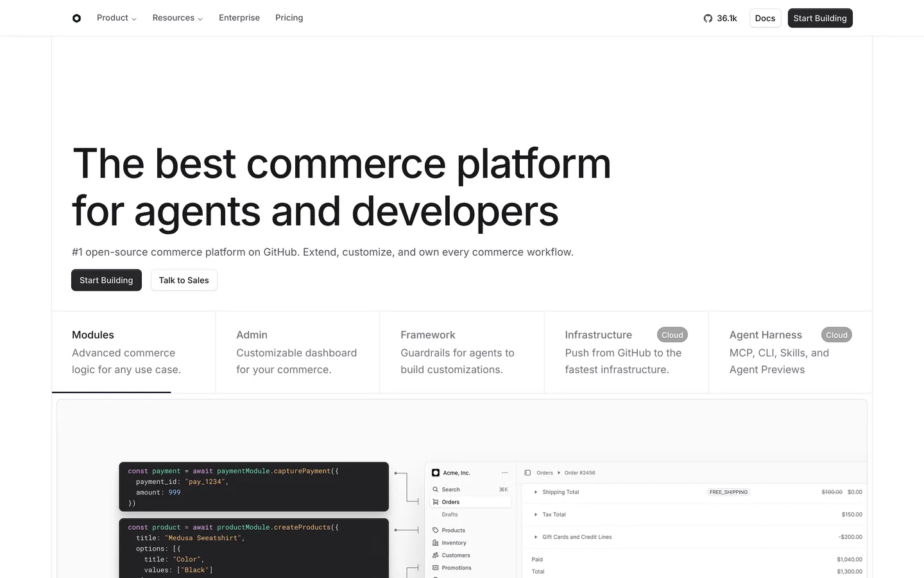The image size is (924, 578).
Task: Click the Order #2456 breadcrumb
Action: (580, 473)
